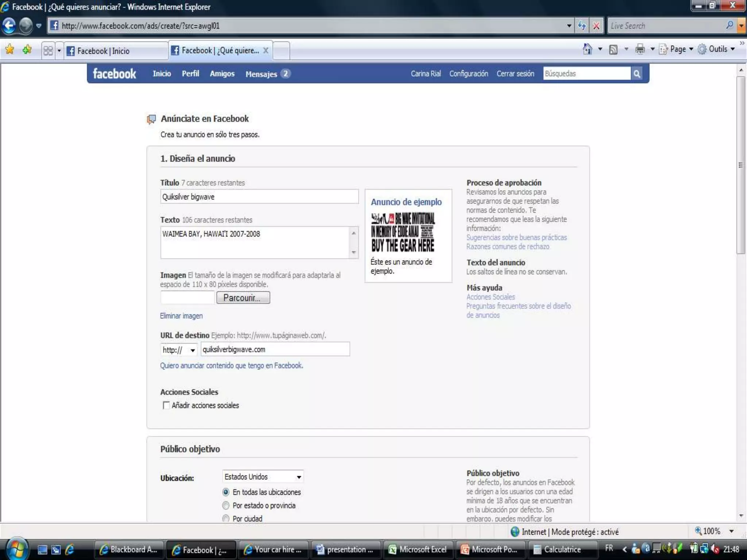Click the Refresh icon beside the address bar
The height and width of the screenshot is (560, 747).
tap(582, 26)
